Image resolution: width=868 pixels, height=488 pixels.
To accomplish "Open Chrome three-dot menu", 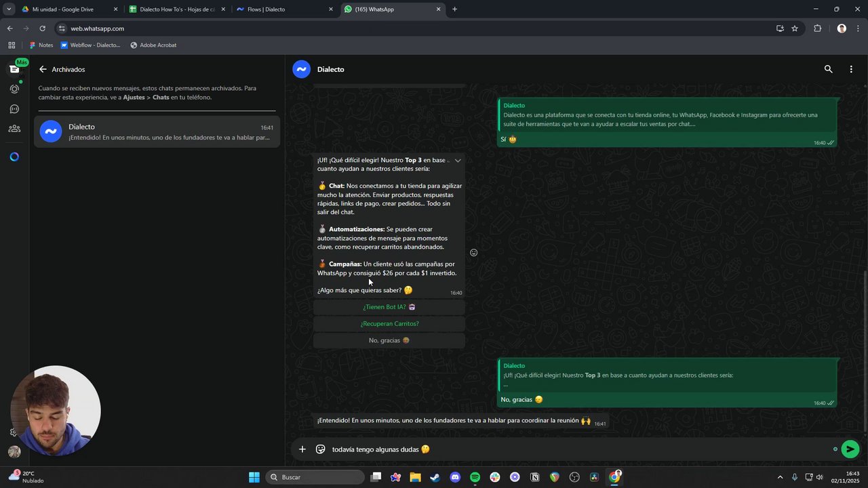I will click(858, 28).
